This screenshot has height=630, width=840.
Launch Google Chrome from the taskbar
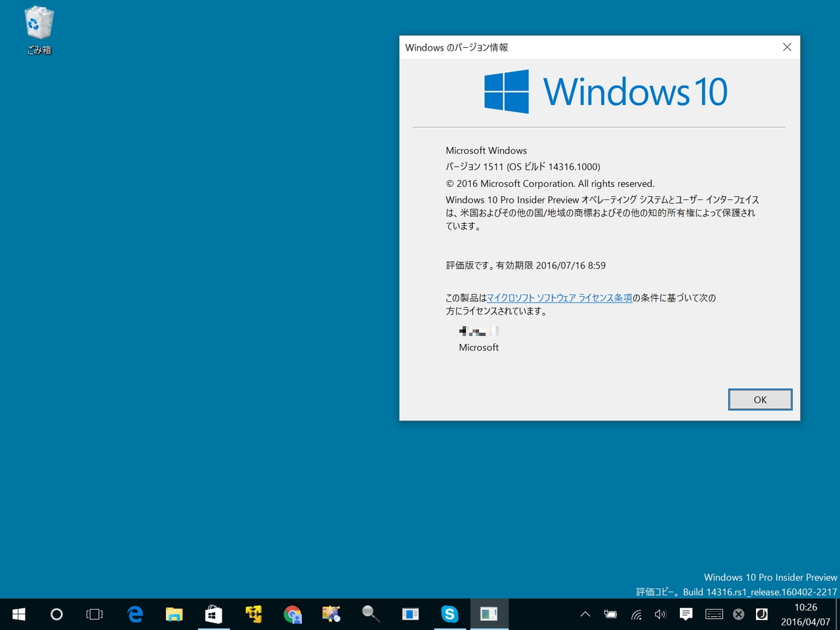(292, 614)
